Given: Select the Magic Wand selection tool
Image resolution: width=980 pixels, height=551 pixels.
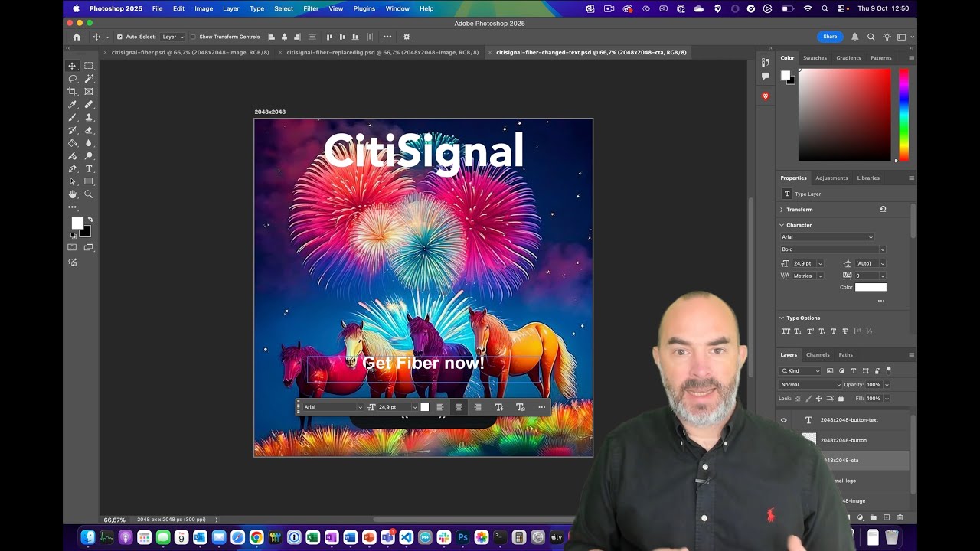Looking at the screenshot, I should tap(89, 79).
